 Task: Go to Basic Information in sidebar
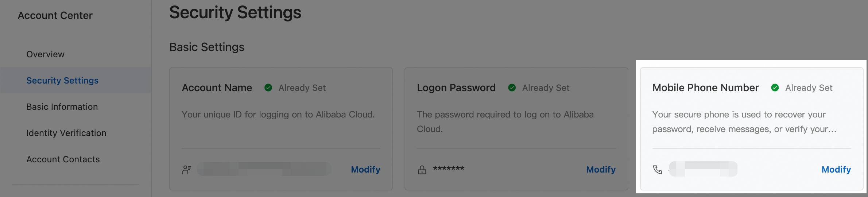(x=62, y=107)
